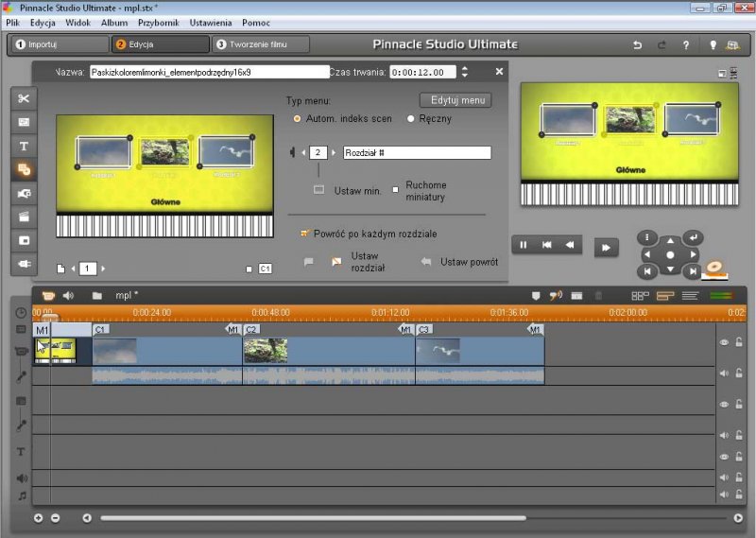This screenshot has height=538, width=756.
Task: Go to next menu page arrow below preview
Action: 103,269
